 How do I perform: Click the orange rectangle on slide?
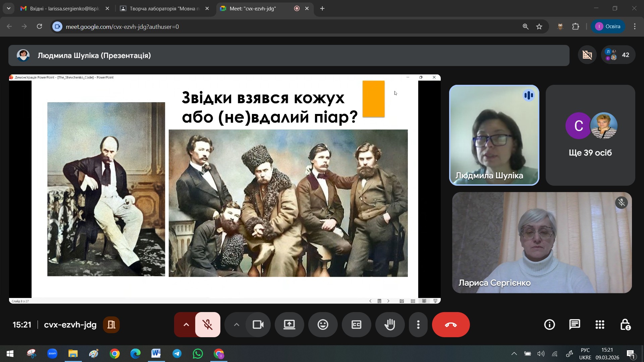point(373,99)
